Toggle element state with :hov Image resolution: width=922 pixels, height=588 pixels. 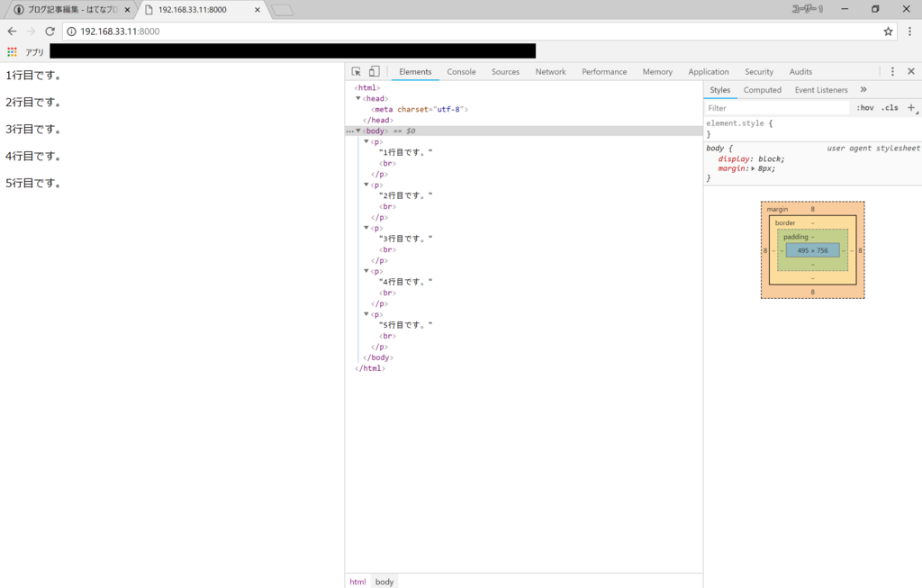pyautogui.click(x=865, y=107)
